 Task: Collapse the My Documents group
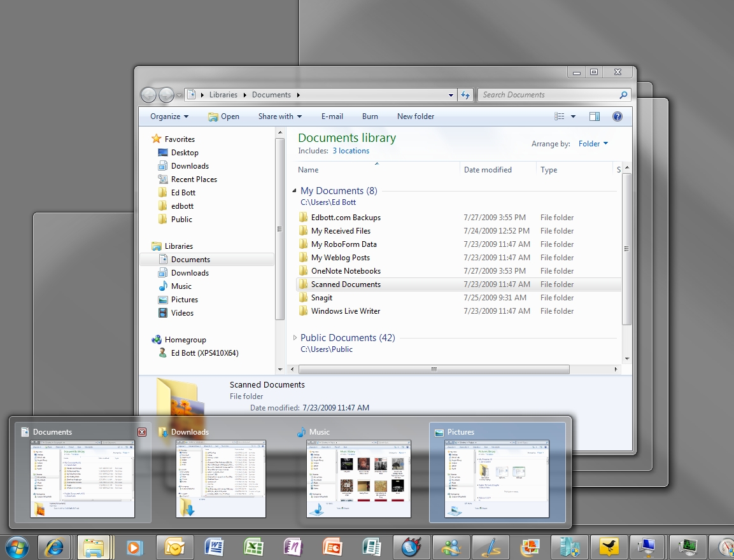(294, 191)
